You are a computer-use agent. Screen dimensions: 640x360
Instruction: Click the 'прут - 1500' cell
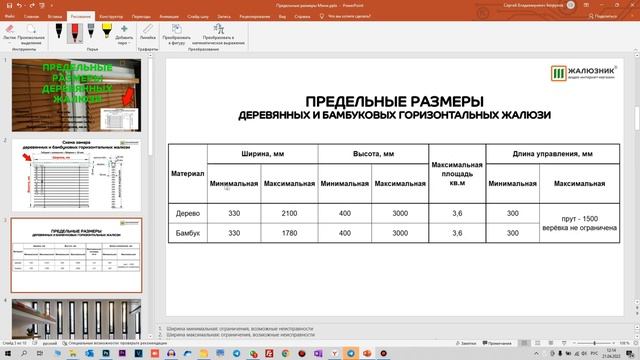tap(579, 223)
